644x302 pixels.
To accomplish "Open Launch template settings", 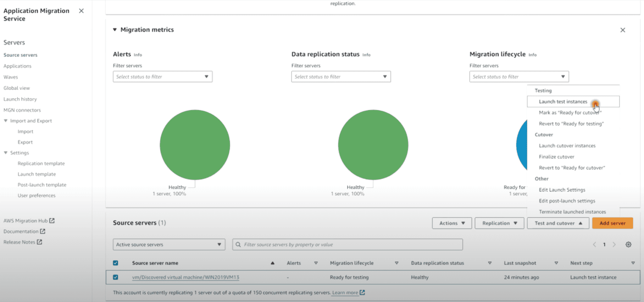I will pyautogui.click(x=37, y=174).
